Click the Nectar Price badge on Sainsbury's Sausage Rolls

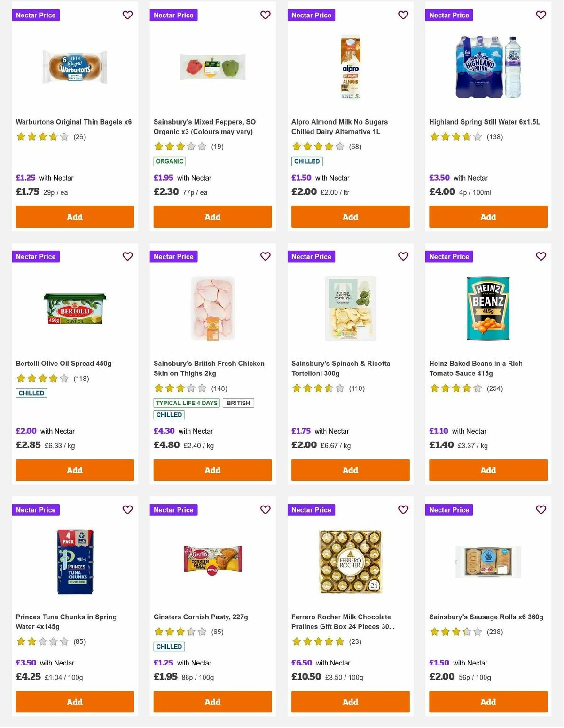449,509
